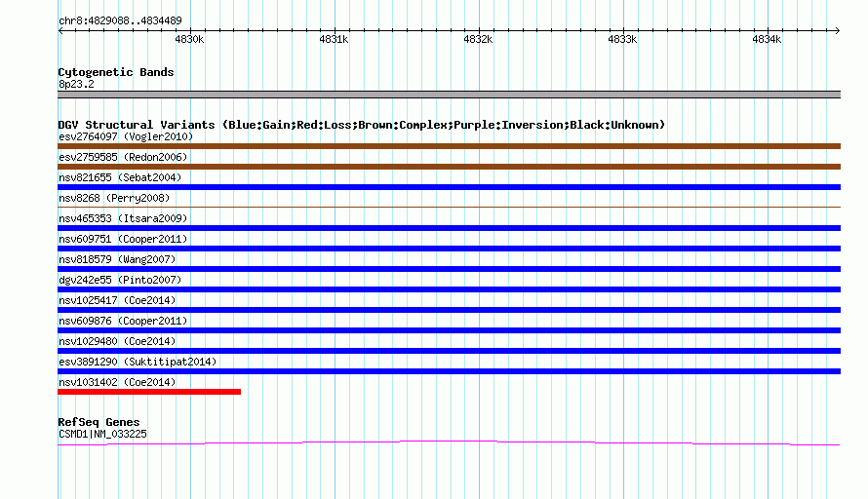868x499 pixels.
Task: Select variant label nsv609751 (Cooper2011)
Action: pos(123,239)
